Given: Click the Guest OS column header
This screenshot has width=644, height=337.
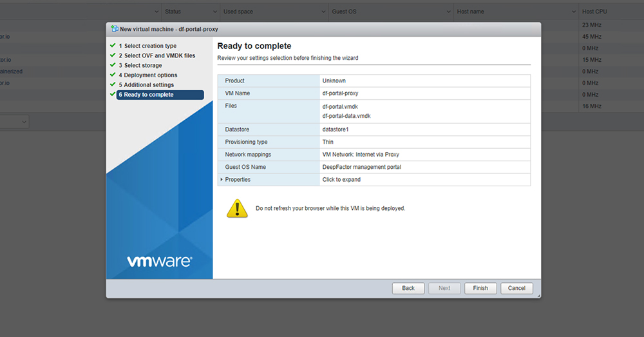Looking at the screenshot, I should (x=344, y=12).
